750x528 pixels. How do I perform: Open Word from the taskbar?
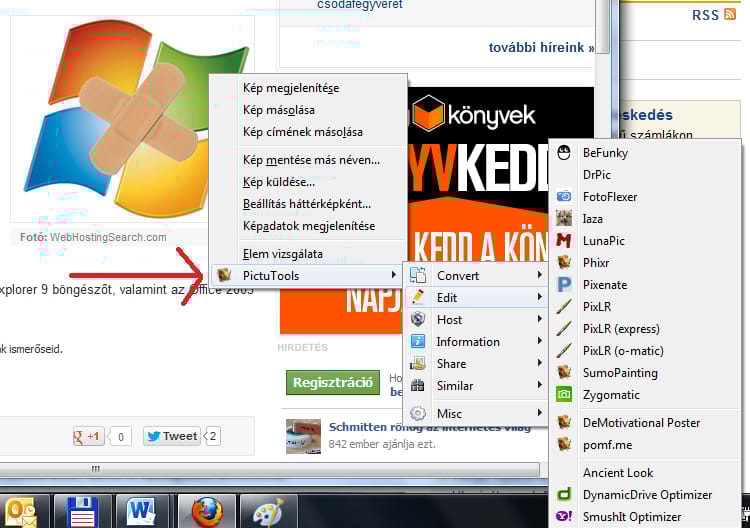tap(141, 512)
